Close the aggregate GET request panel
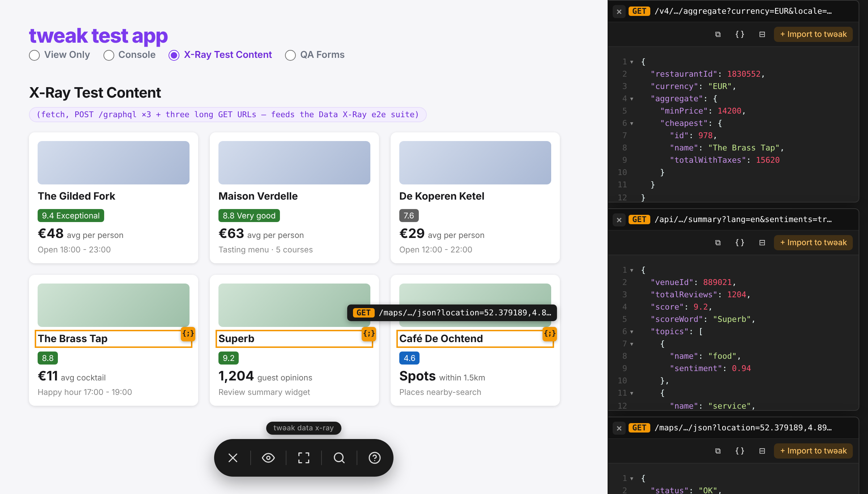868x494 pixels. tap(619, 12)
